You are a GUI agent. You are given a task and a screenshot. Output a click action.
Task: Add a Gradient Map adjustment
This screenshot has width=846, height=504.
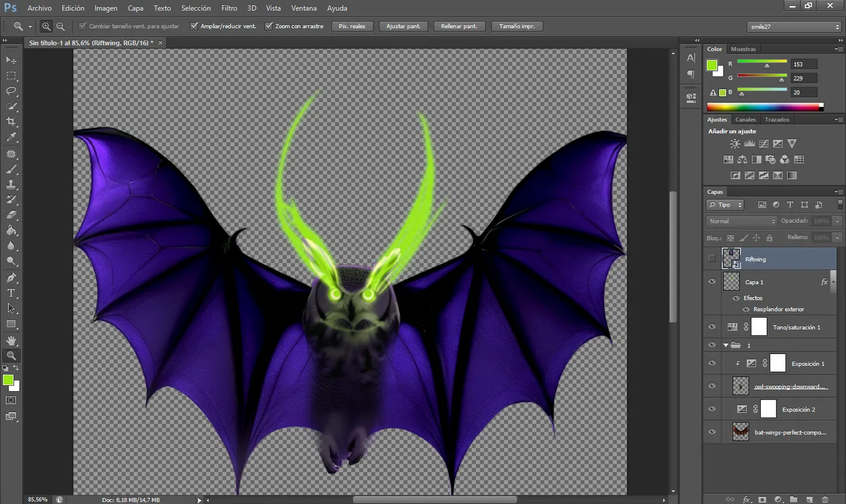point(792,176)
